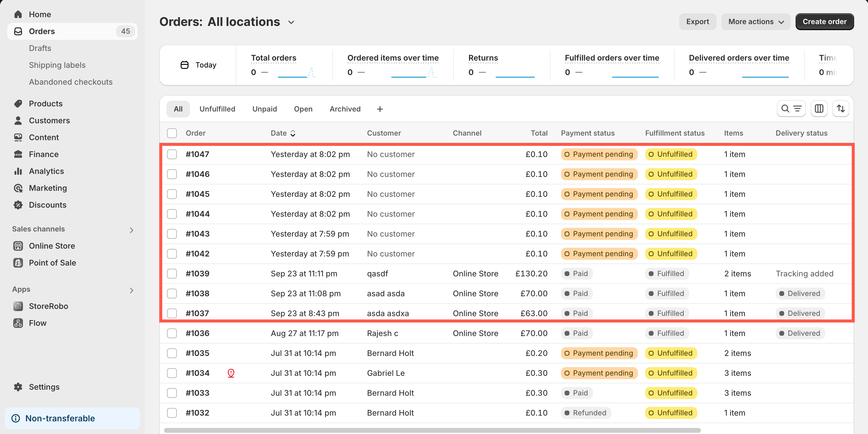Viewport: 868px width, 434px height.
Task: Open order #1046
Action: coord(198,174)
